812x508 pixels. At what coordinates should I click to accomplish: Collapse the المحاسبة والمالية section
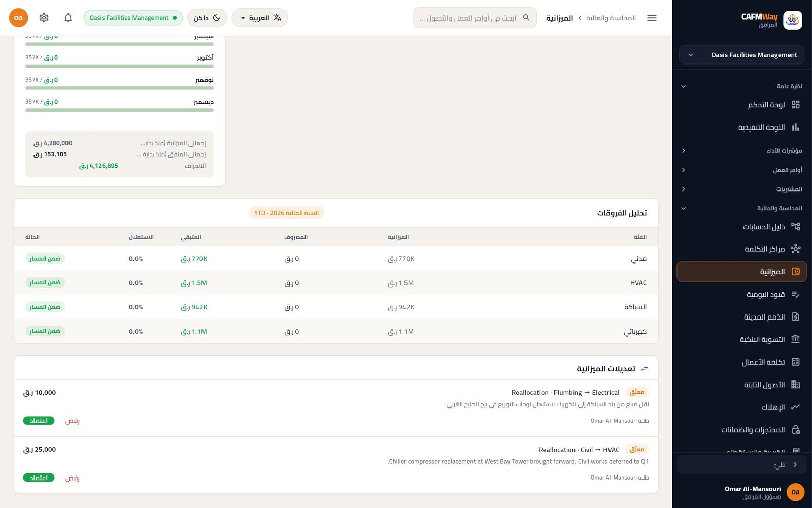point(741,208)
